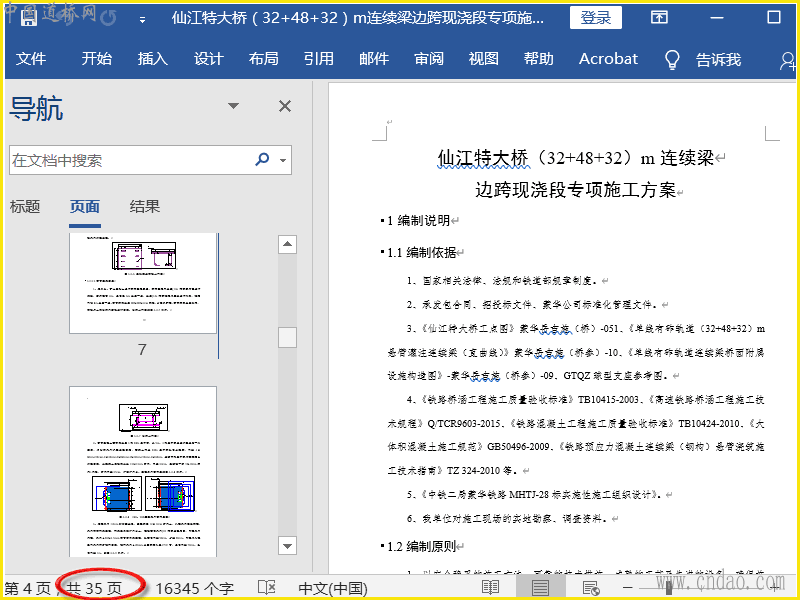
Task: Click the lightbulb Tell Me icon
Action: click(672, 59)
